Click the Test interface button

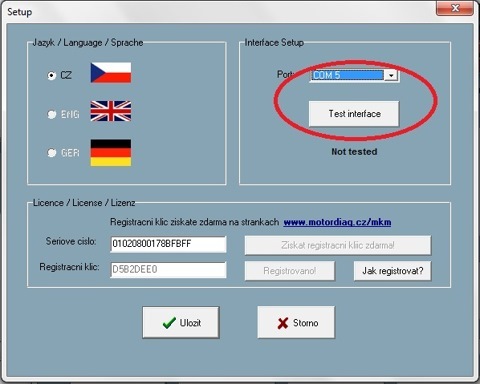pos(354,114)
